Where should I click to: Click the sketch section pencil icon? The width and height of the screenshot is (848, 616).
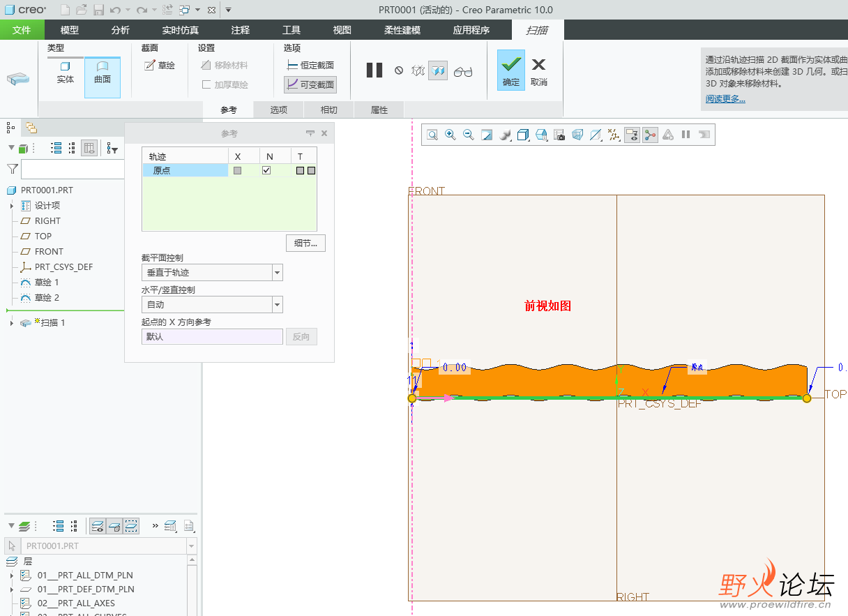149,66
